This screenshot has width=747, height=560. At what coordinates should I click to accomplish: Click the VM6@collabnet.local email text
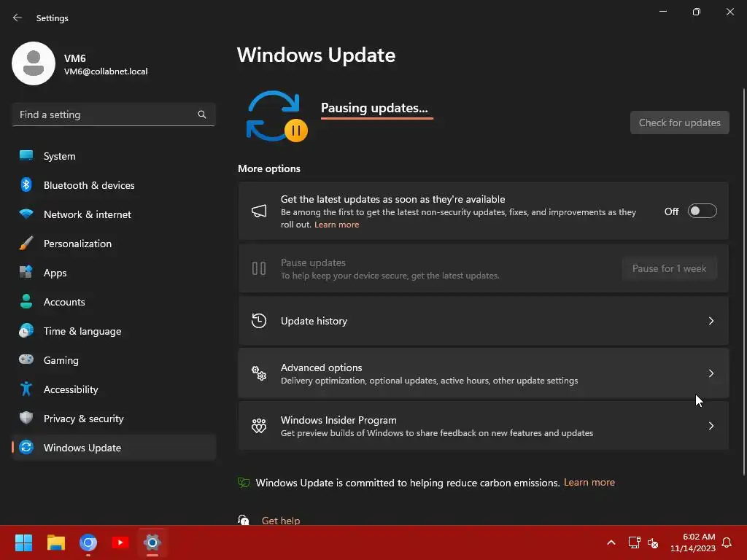(x=106, y=71)
